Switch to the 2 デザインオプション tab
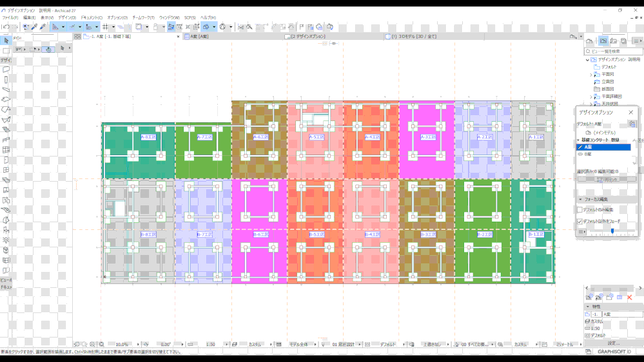 308,37
